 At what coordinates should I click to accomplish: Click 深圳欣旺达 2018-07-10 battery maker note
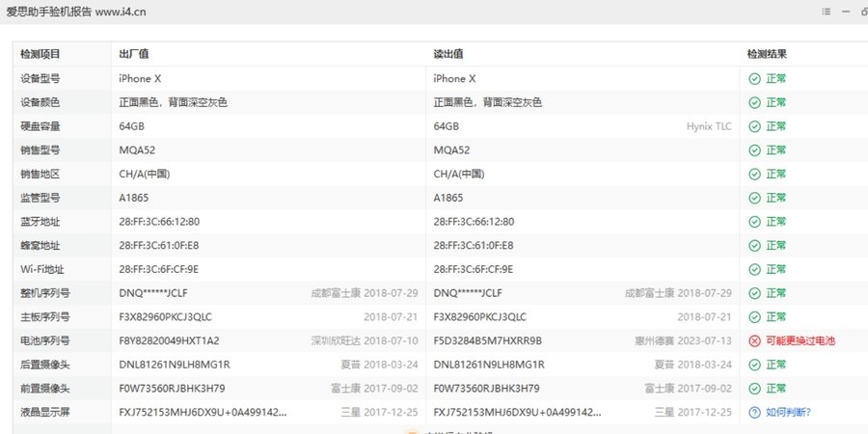tap(365, 340)
